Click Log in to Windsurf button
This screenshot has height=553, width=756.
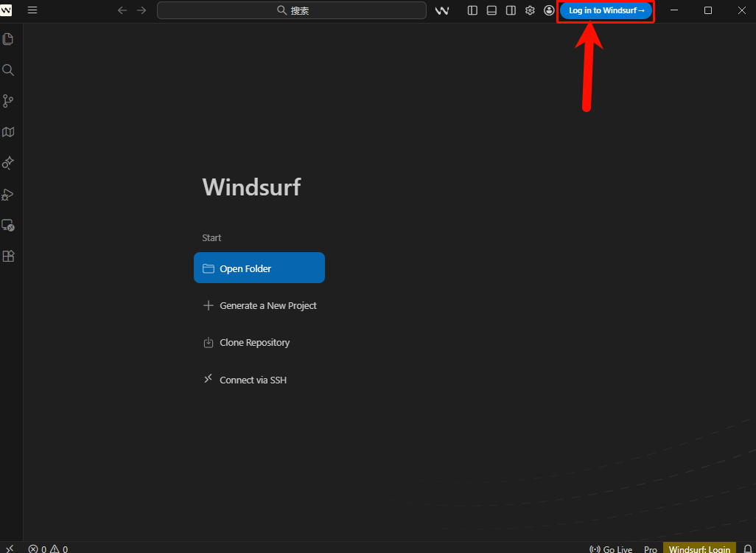(606, 10)
